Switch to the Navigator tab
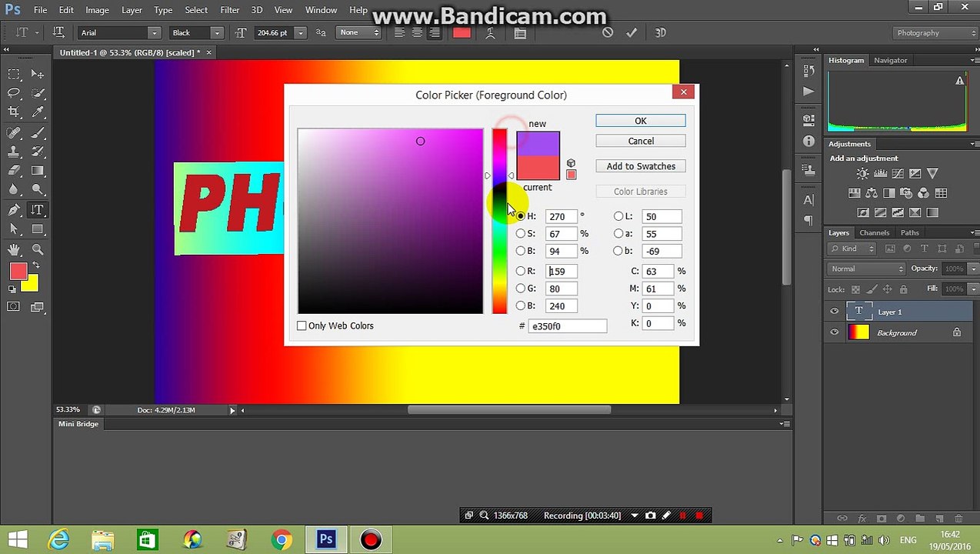 click(x=890, y=60)
